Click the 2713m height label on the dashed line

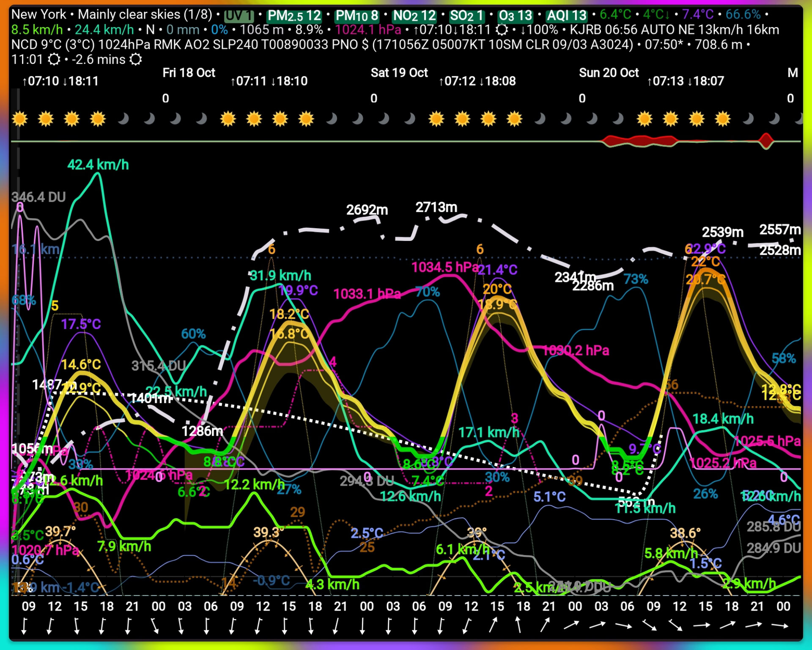click(x=436, y=208)
